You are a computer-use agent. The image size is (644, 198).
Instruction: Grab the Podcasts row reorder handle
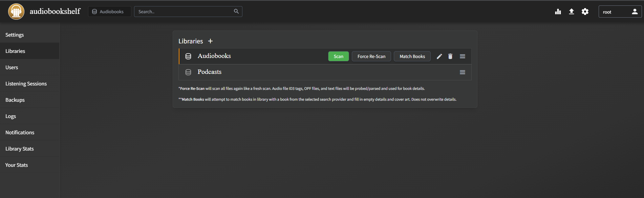[x=463, y=72]
